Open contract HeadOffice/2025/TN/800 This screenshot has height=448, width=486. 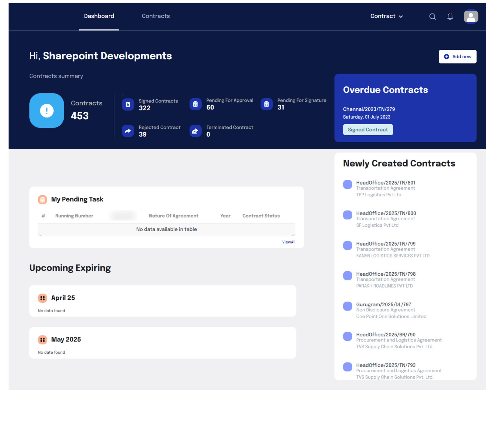386,213
